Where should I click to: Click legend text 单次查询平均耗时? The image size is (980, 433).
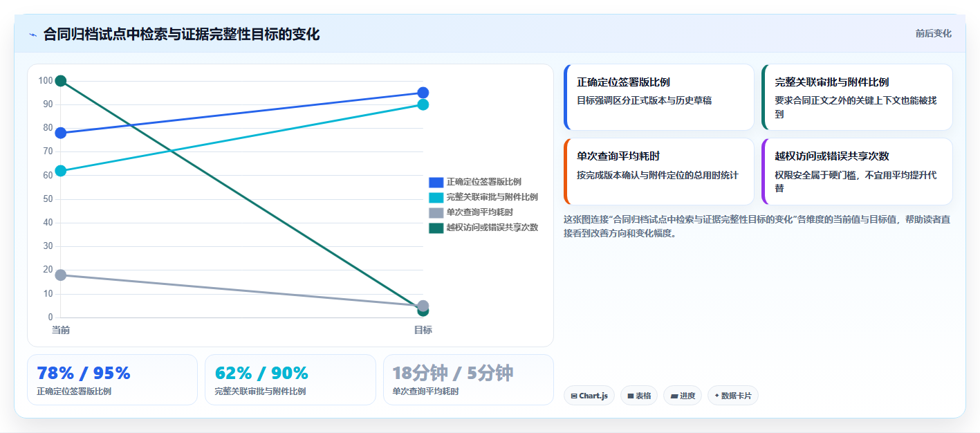479,212
